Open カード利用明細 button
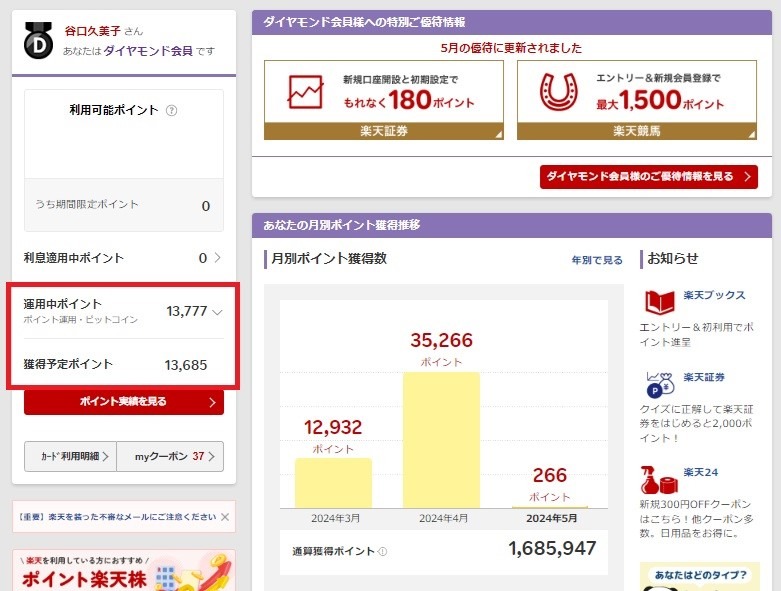Screen dimensions: 781x591 click(x=70, y=456)
